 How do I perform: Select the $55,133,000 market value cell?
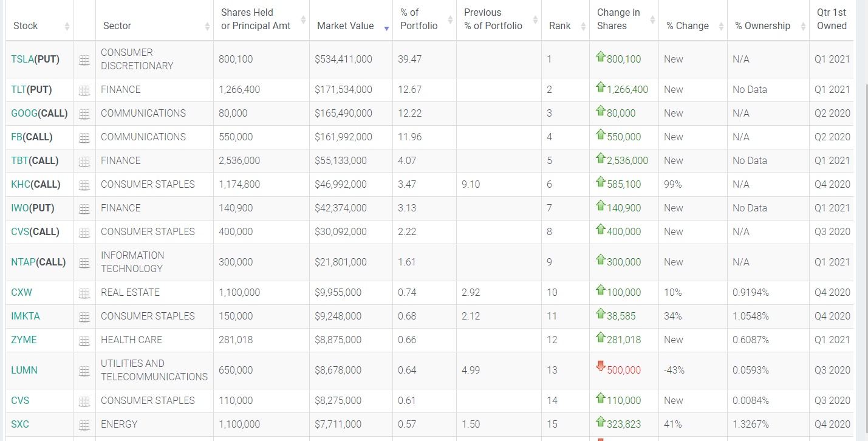tap(351, 161)
